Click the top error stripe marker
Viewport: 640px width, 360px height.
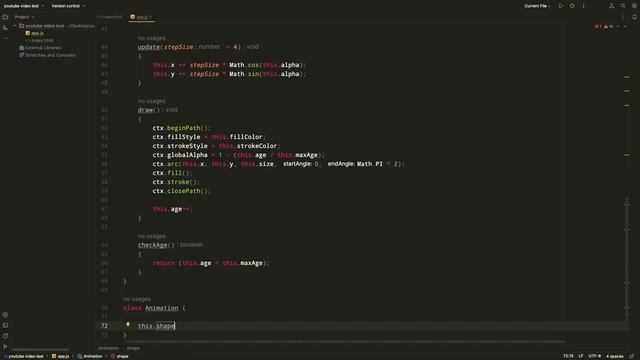click(x=627, y=77)
